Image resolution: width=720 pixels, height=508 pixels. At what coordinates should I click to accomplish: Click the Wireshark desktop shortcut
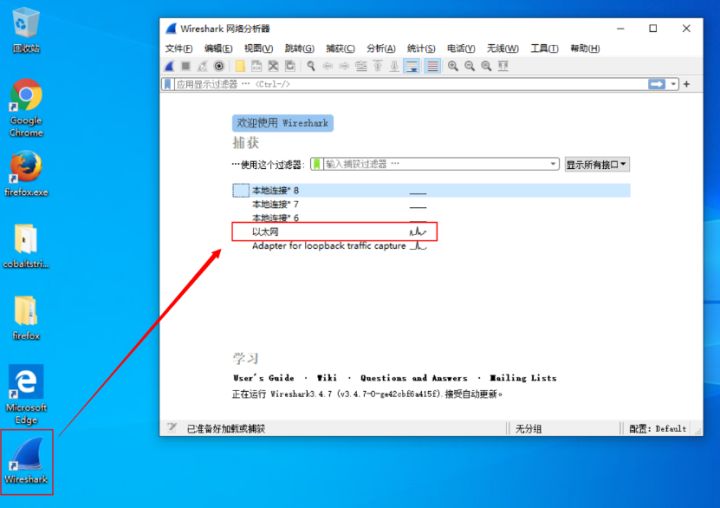[x=26, y=462]
